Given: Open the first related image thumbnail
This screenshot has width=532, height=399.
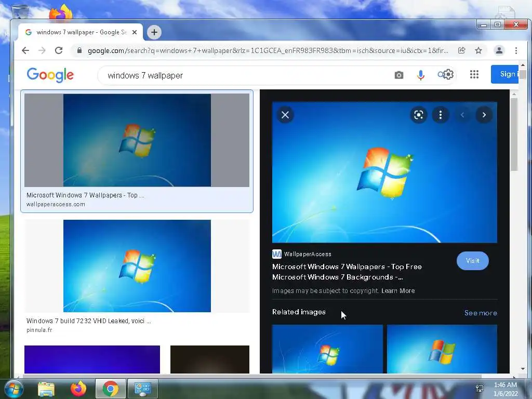Looking at the screenshot, I should [327, 349].
